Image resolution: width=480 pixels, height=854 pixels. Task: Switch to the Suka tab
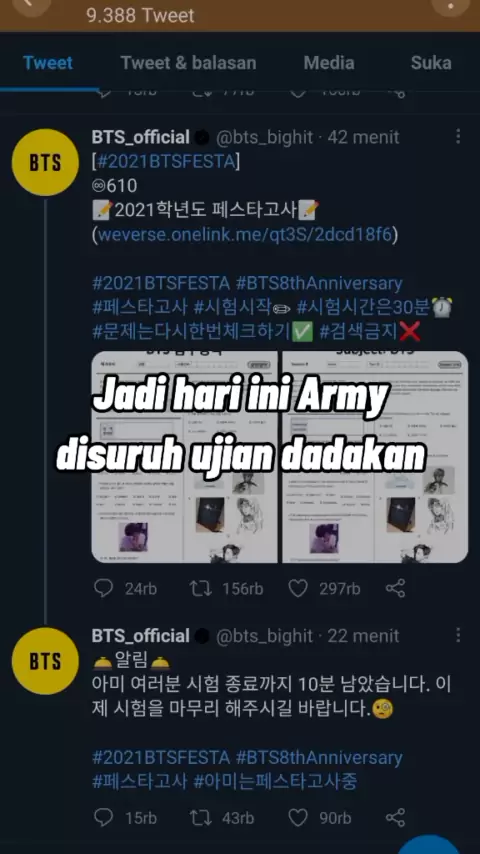[431, 63]
